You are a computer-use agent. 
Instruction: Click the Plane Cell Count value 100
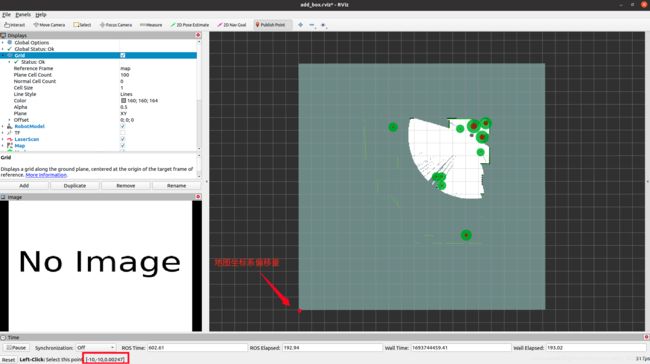pyautogui.click(x=124, y=75)
